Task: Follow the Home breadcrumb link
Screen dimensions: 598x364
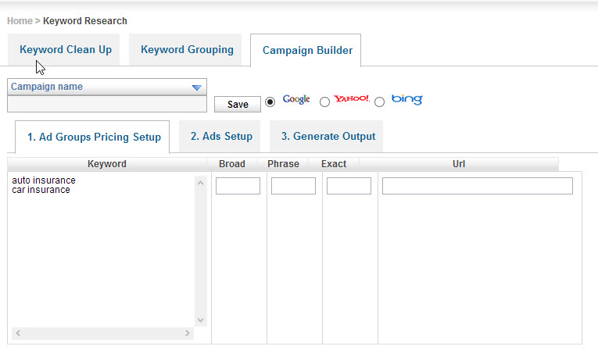Action: [20, 21]
